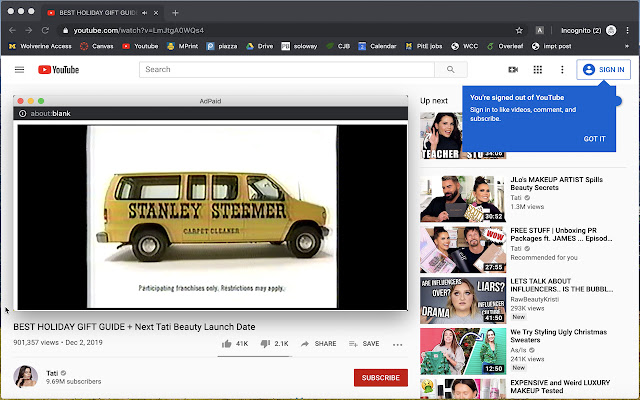This screenshot has height=400, width=640.
Task: Click the AdPaid window info icon
Action: point(22,113)
